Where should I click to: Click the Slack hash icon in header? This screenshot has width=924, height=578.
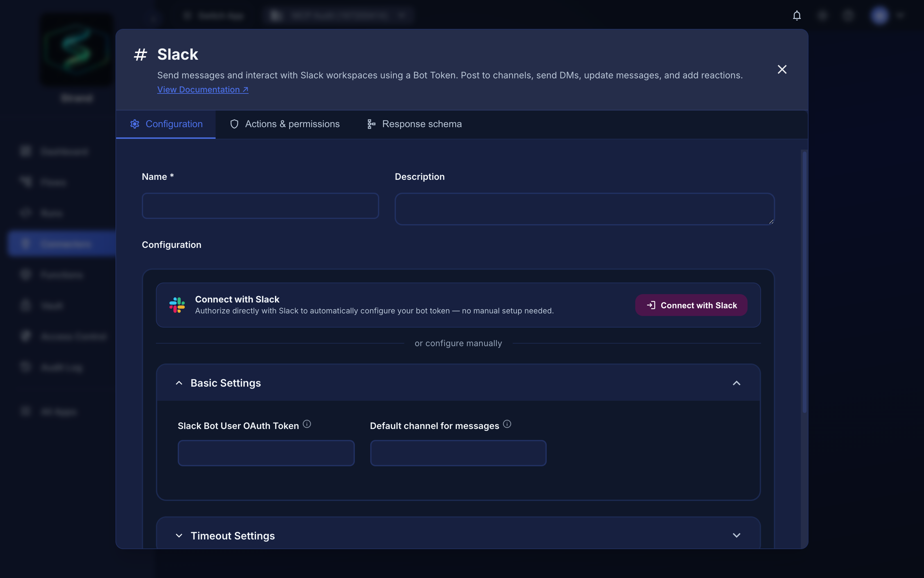coord(140,55)
